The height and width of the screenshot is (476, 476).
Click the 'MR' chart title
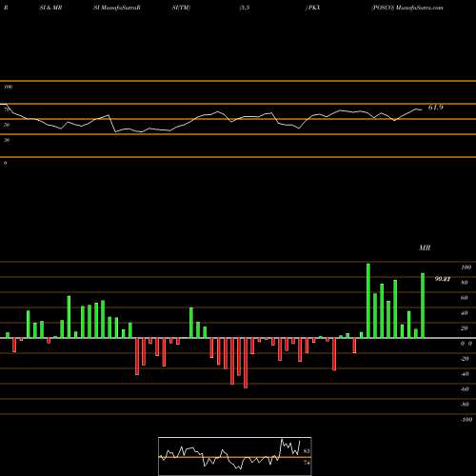(x=425, y=248)
